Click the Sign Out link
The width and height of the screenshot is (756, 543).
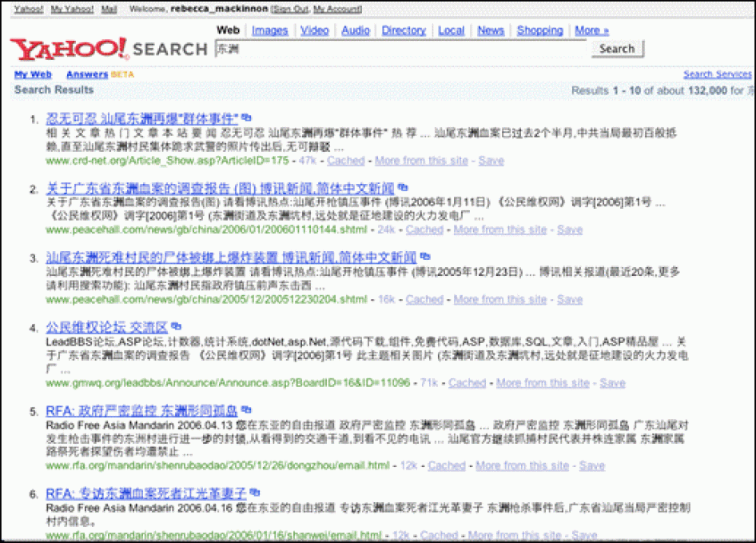click(290, 10)
